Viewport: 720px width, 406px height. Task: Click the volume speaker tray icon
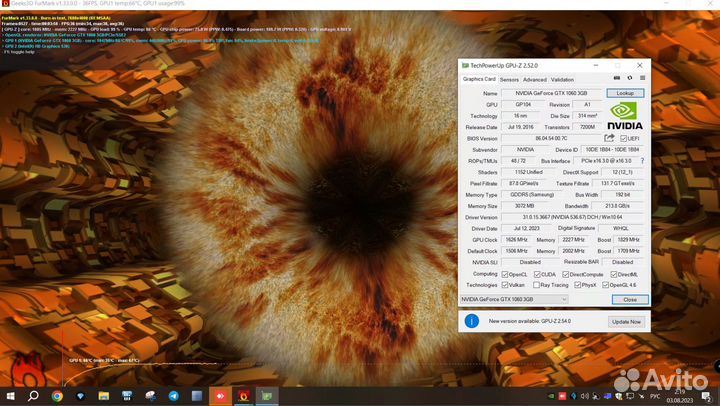tap(585, 396)
